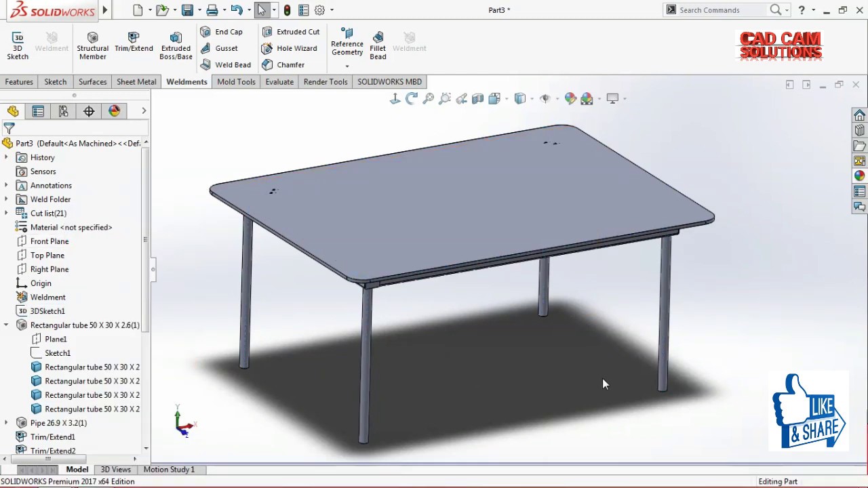The image size is (868, 488).
Task: Start a 3D Sketch
Action: [x=18, y=46]
